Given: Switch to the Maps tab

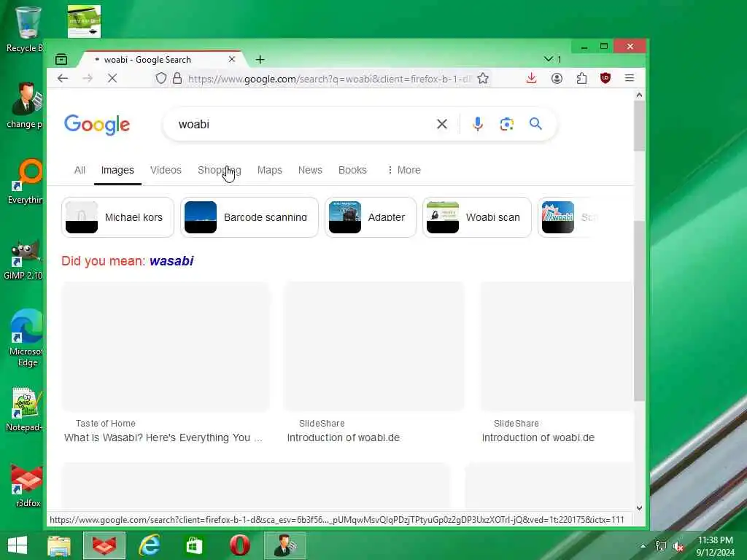Looking at the screenshot, I should coord(270,170).
